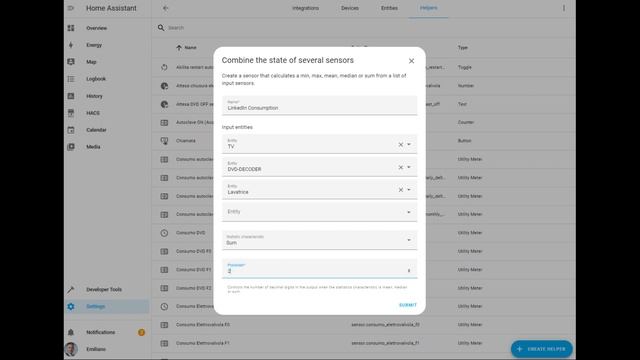Select the Helpers tab

(x=428, y=8)
